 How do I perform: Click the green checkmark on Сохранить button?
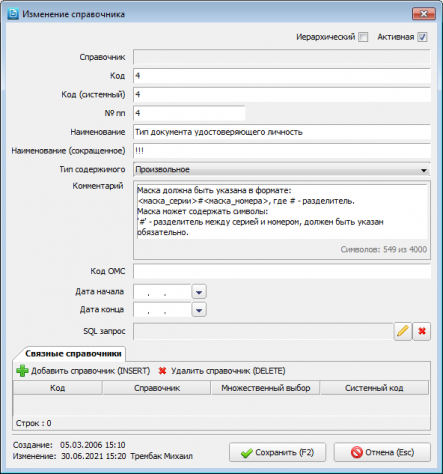247,453
